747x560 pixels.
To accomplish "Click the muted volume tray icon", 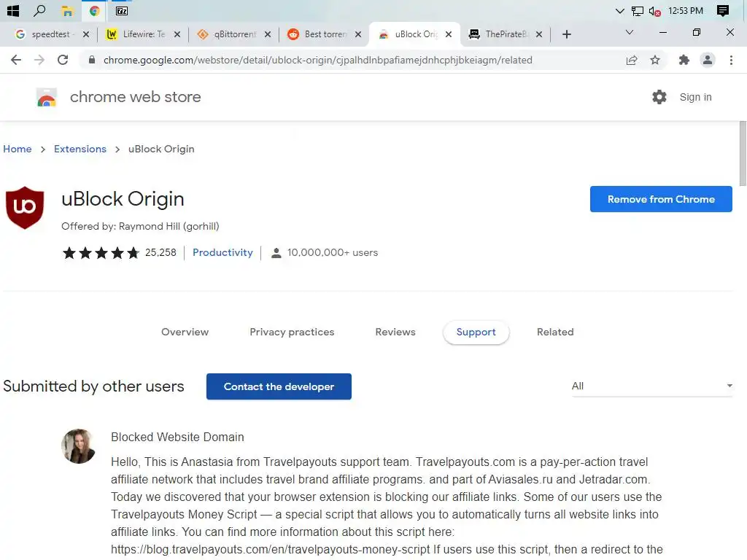I will pos(654,11).
